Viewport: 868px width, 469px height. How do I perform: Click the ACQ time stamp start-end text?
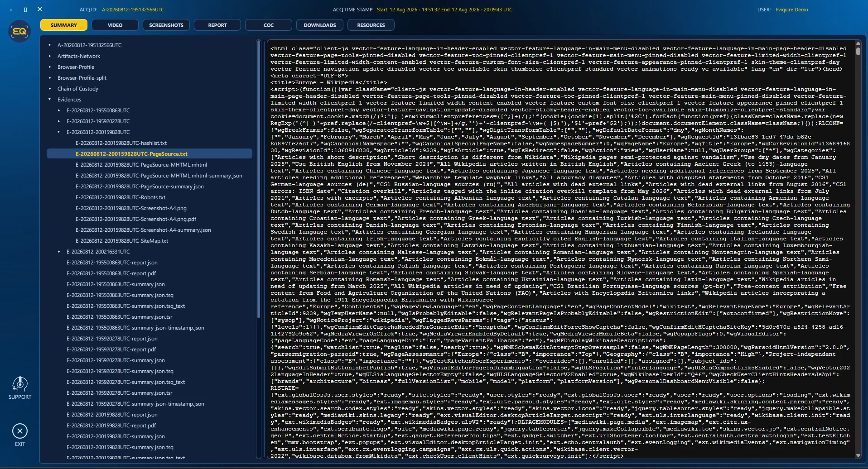coord(444,10)
